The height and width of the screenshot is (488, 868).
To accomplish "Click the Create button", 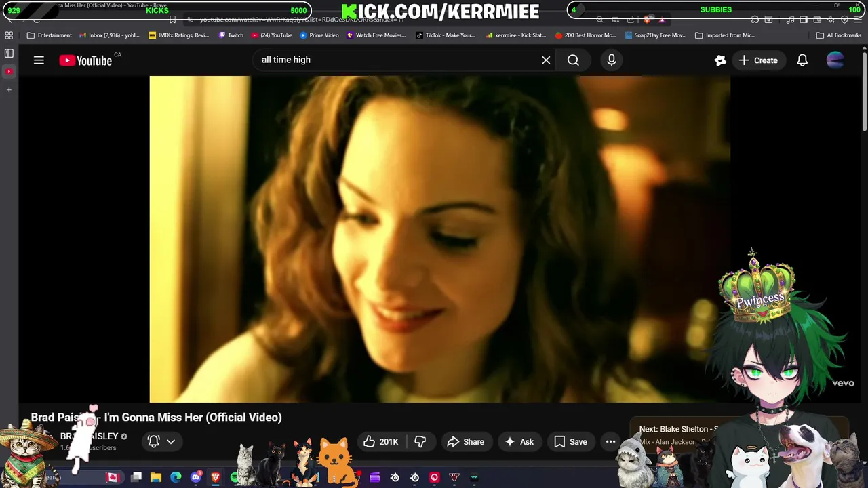I will click(758, 60).
